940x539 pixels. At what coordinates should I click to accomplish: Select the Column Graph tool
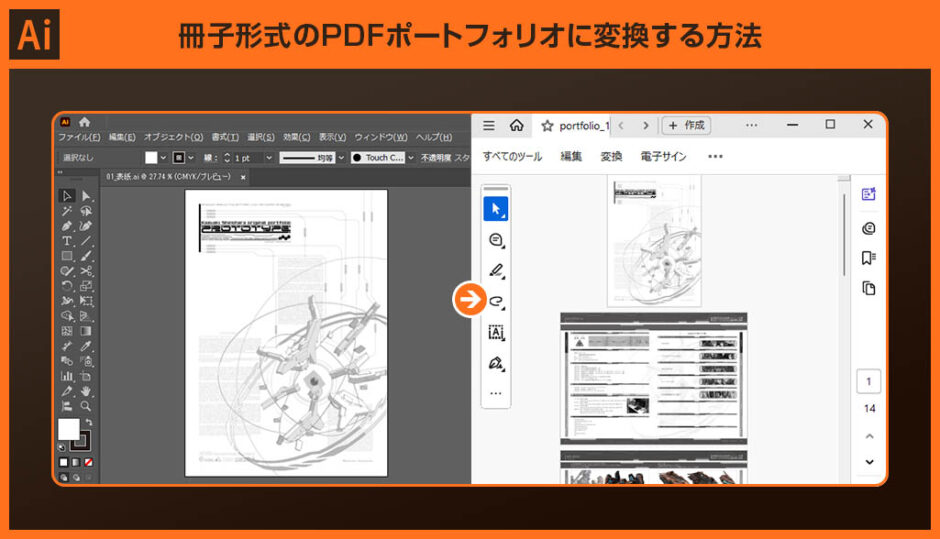click(x=67, y=377)
